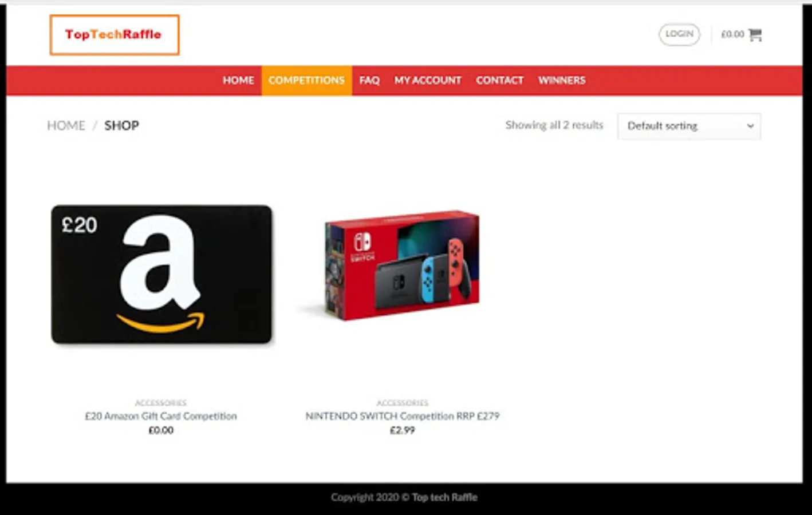This screenshot has height=515, width=812.
Task: Open the Amazon gift card product image
Action: point(161,275)
